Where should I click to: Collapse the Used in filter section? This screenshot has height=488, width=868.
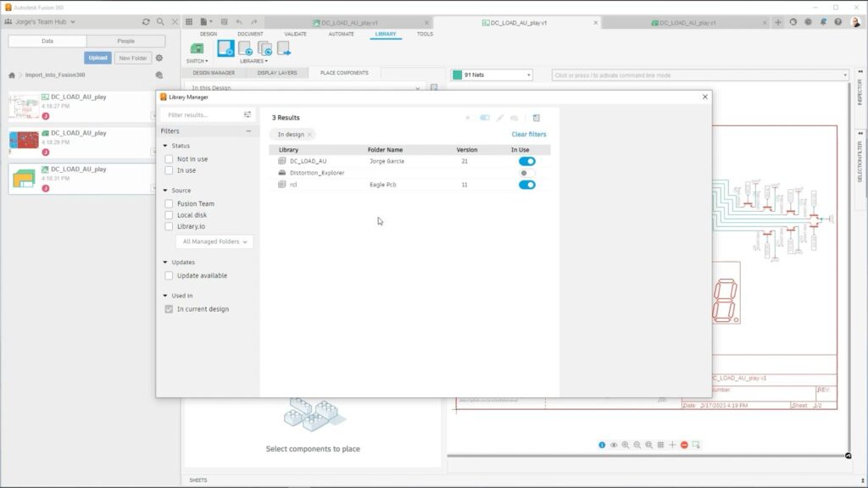165,296
